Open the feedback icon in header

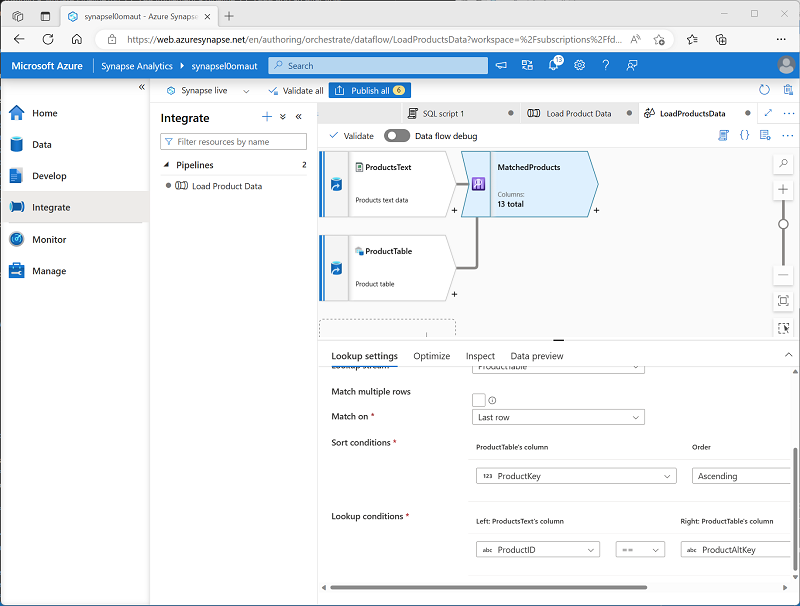(x=632, y=65)
